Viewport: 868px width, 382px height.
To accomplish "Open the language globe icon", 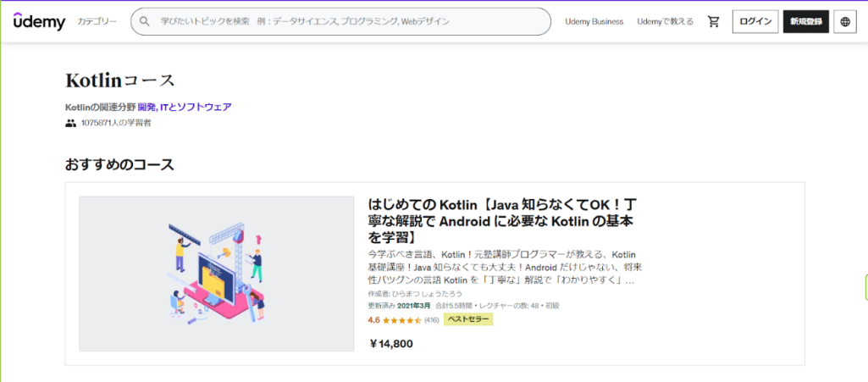I will [845, 21].
